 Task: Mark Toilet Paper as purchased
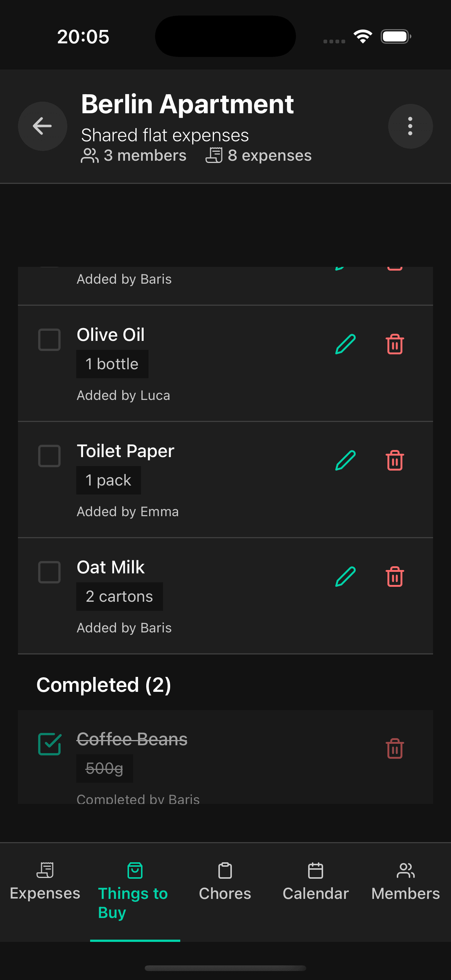pyautogui.click(x=49, y=456)
